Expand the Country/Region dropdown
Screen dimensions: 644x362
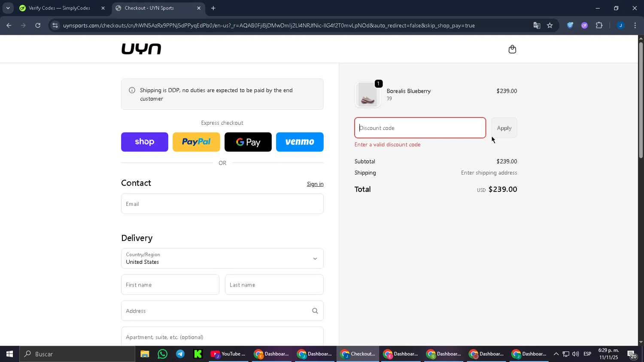pos(222,259)
